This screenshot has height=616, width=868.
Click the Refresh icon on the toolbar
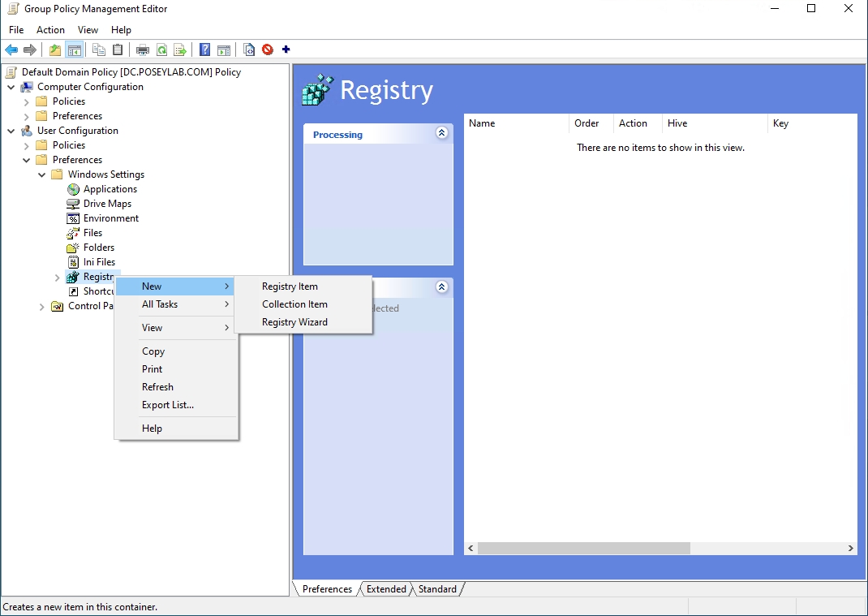(161, 50)
